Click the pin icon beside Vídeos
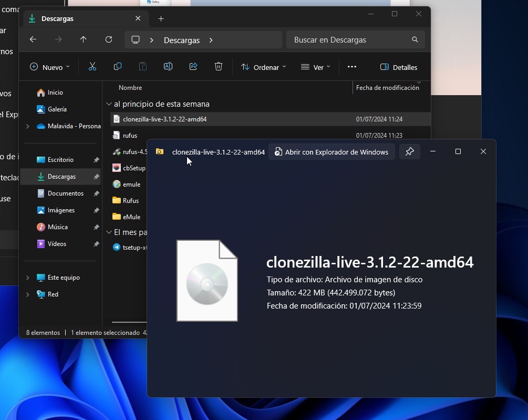Image resolution: width=528 pixels, height=420 pixels. pos(96,244)
